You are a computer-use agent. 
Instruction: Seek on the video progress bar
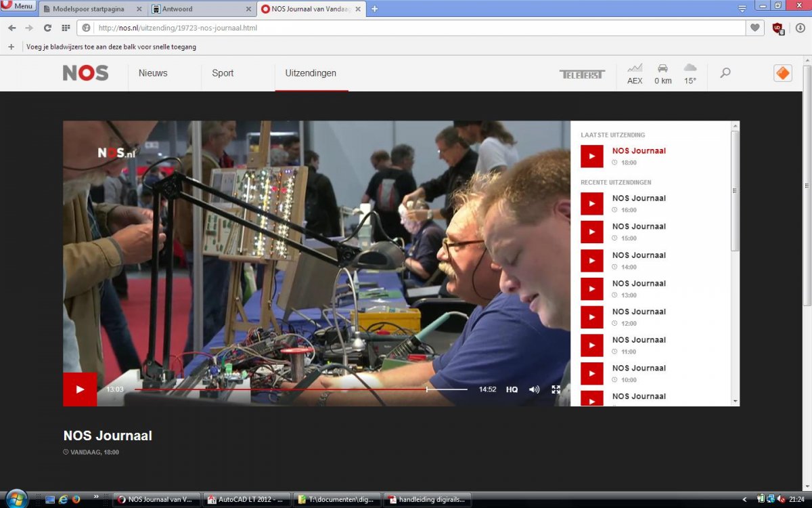[x=300, y=389]
